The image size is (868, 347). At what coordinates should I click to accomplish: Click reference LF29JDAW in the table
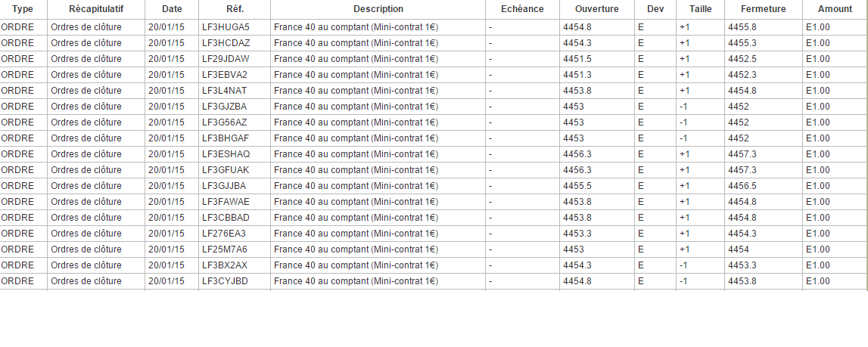point(226,59)
